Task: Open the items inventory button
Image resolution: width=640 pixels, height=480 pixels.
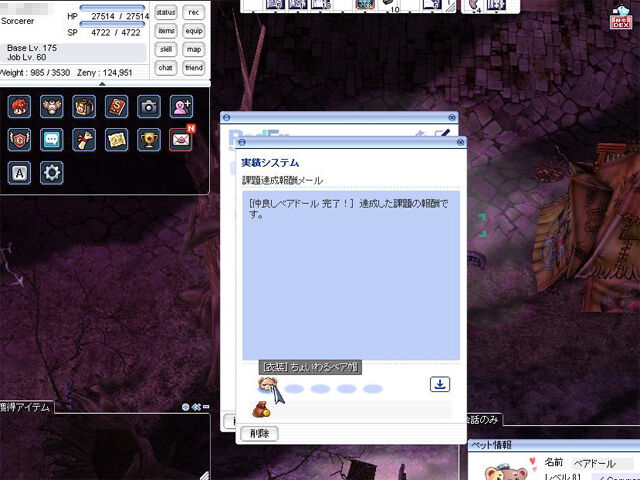Action: point(166,31)
